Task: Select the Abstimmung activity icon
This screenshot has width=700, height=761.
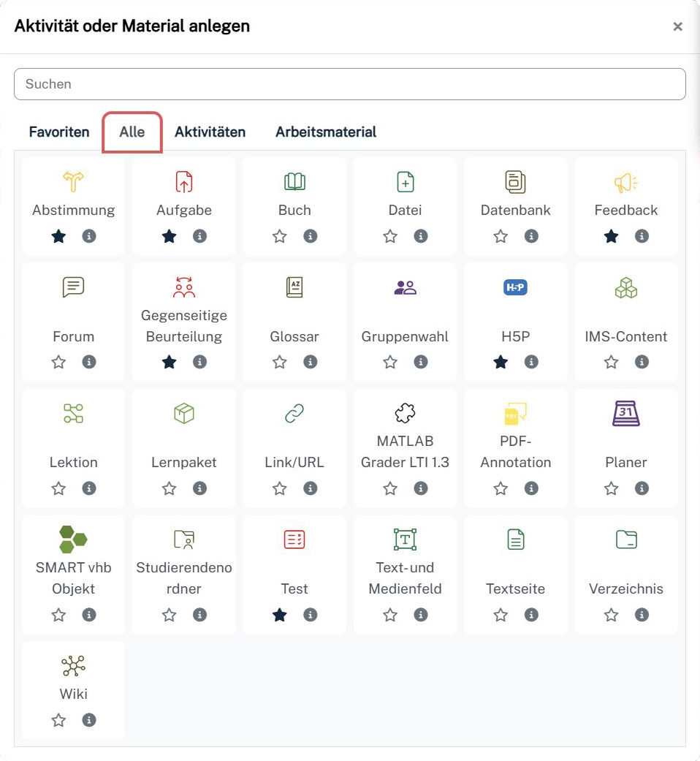Action: pyautogui.click(x=73, y=181)
